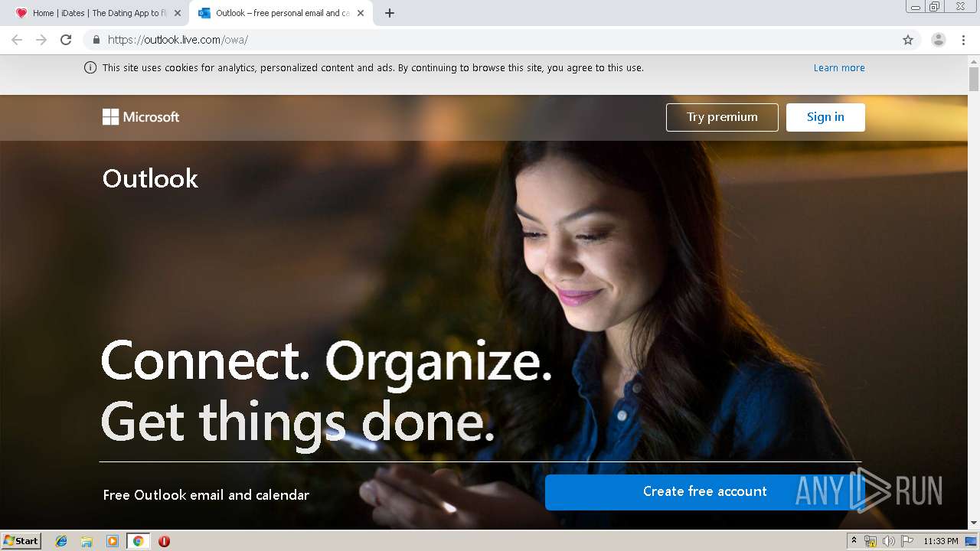Click the page scrollbar thumb
This screenshot has width=980, height=551.
974,79
